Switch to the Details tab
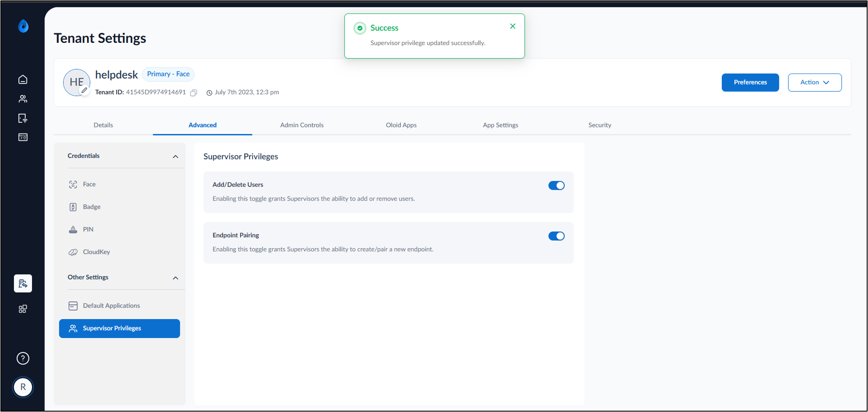This screenshot has width=868, height=412. (103, 125)
